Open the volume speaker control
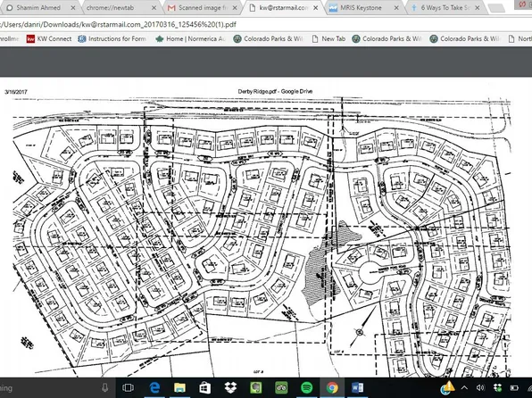Image resolution: width=532 pixels, height=398 pixels. click(x=480, y=388)
